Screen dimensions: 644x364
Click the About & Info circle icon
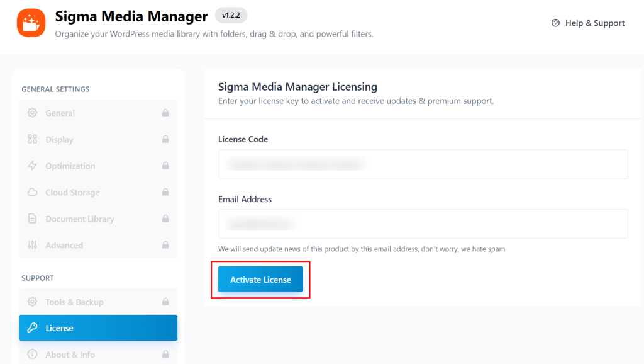pos(32,355)
